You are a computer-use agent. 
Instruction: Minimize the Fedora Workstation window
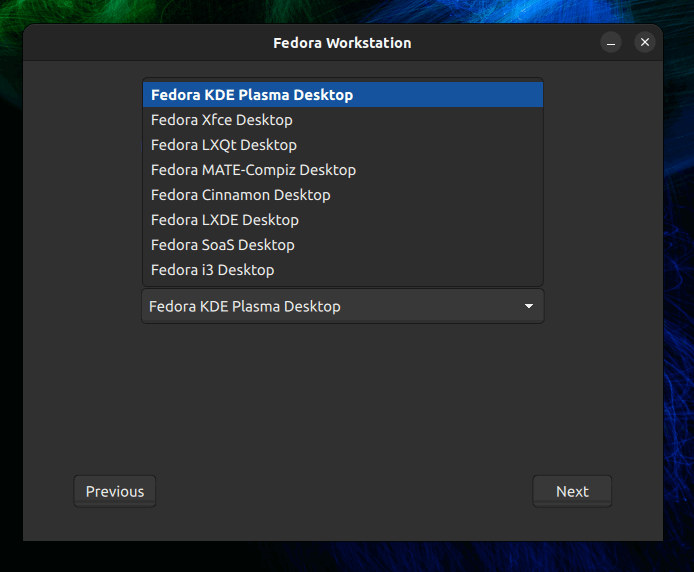[x=612, y=42]
